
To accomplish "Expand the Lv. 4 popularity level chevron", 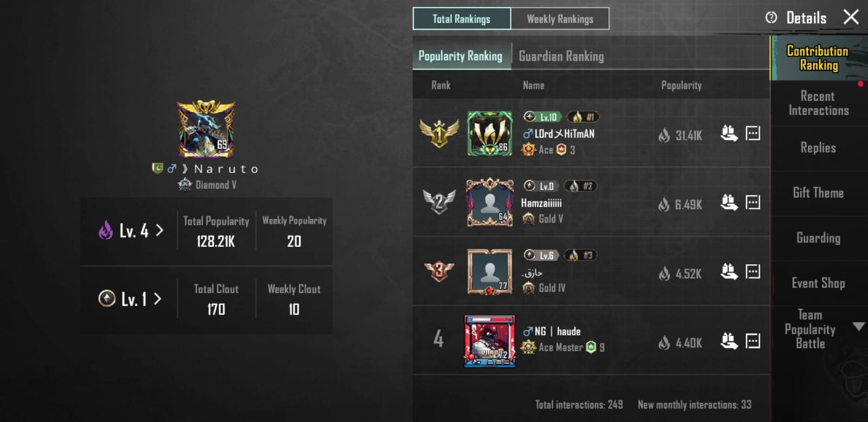I will [159, 231].
